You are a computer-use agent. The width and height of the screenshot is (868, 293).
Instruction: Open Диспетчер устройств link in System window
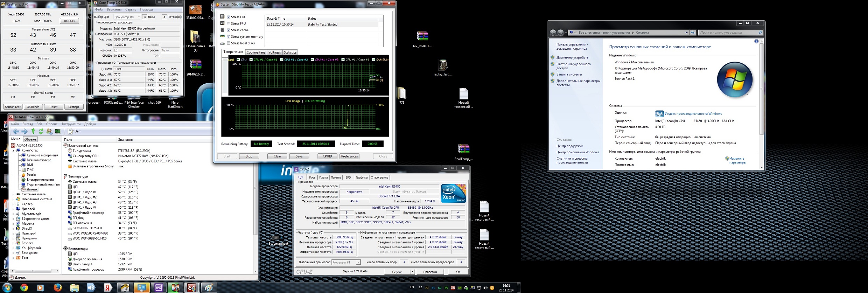coord(572,57)
